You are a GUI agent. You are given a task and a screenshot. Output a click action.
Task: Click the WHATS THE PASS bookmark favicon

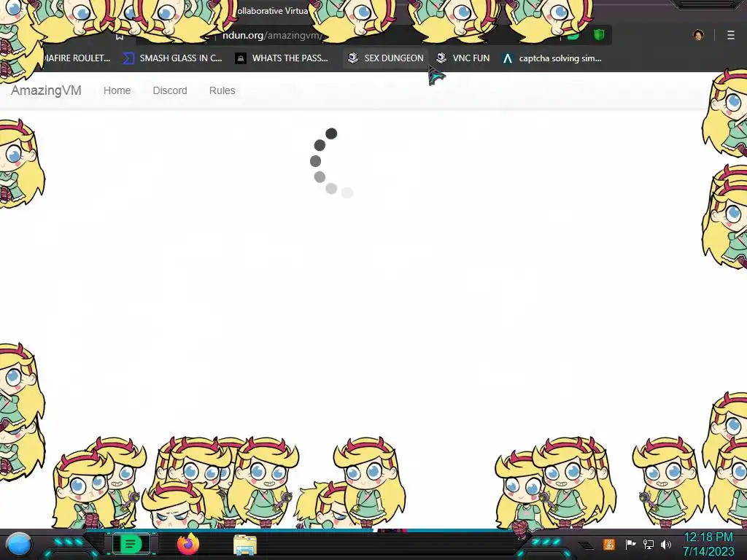pos(241,58)
